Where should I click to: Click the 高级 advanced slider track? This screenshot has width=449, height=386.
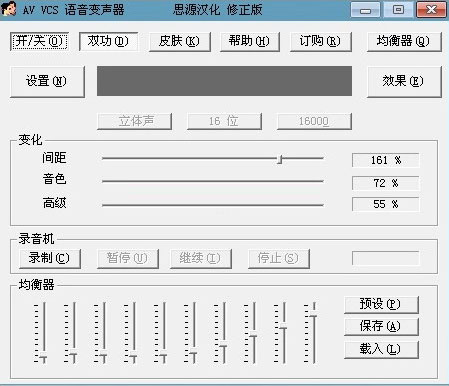tap(213, 205)
